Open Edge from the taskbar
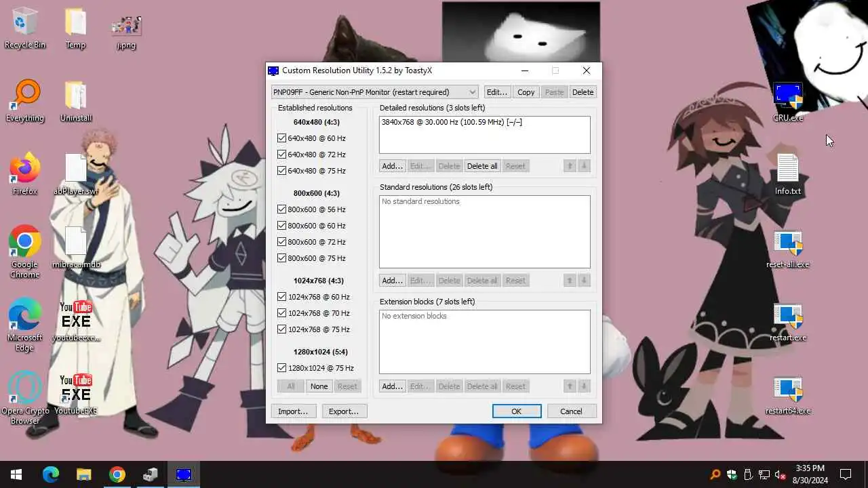This screenshot has height=488, width=868. 51,474
